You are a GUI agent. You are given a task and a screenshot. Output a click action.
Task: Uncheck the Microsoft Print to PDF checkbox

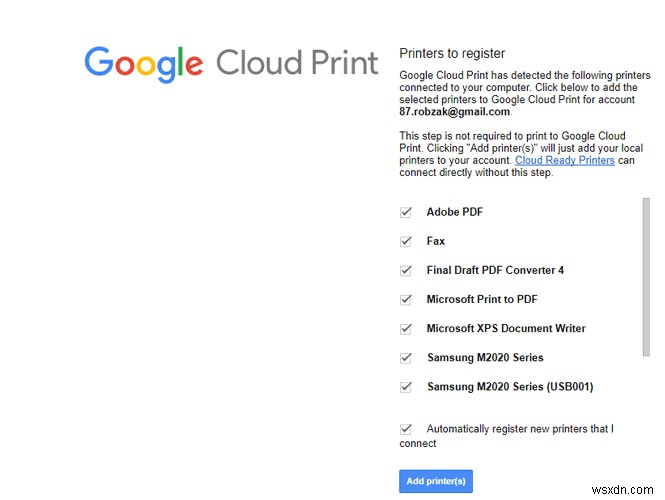406,299
